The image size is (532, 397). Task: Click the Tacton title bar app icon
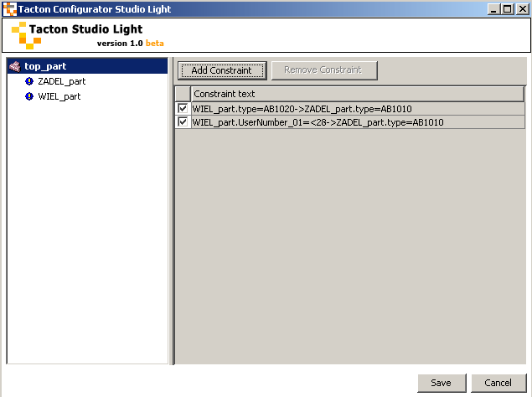point(10,9)
